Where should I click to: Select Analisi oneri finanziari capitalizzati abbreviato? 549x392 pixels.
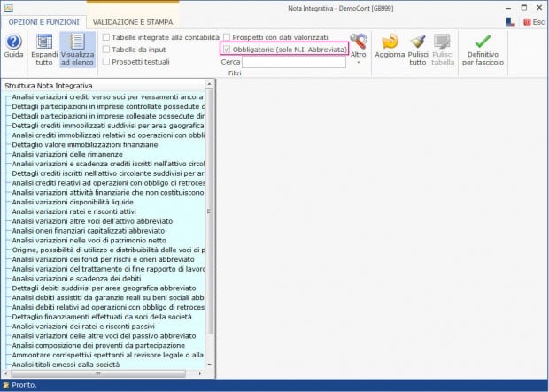(x=89, y=231)
